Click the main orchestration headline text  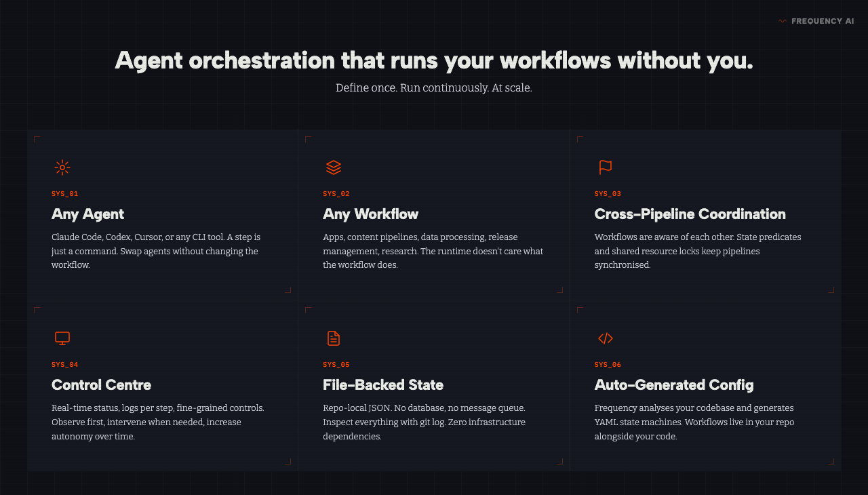(434, 60)
